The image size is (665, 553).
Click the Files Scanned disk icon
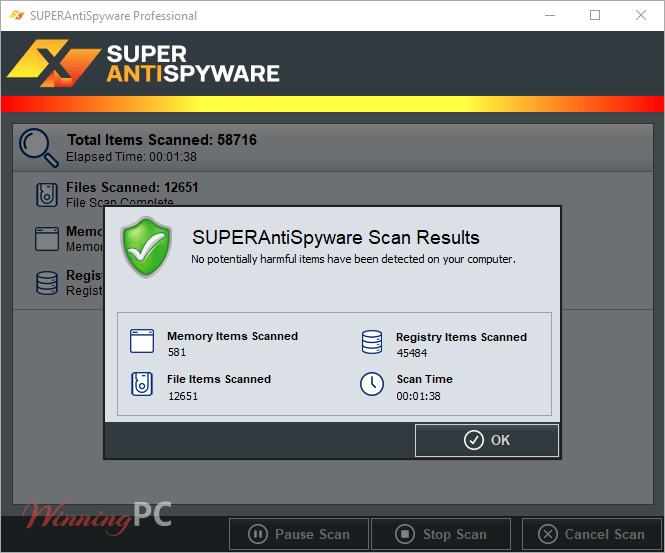pos(47,195)
